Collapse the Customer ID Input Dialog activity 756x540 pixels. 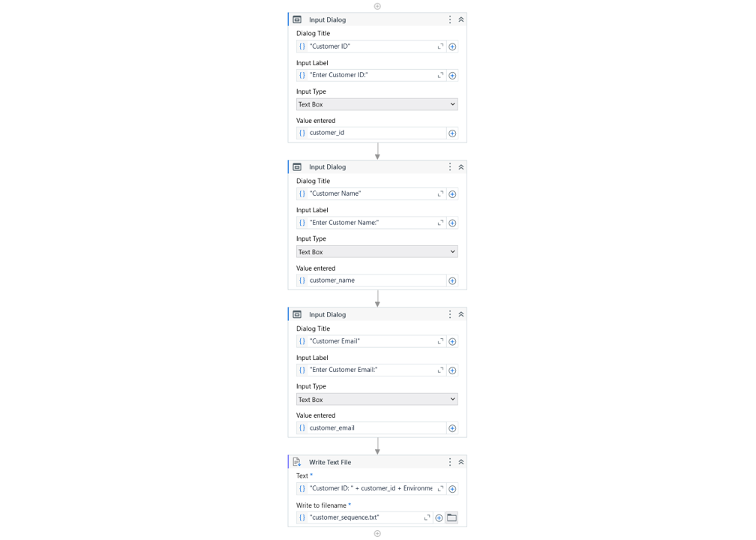pyautogui.click(x=461, y=19)
